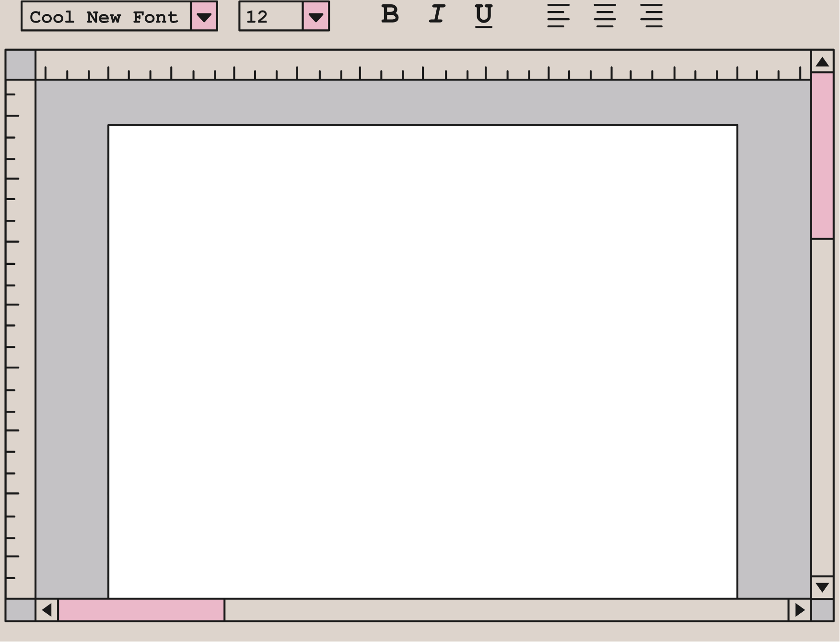Viewport: 840px width, 642px height.
Task: Click the gray ruler corner box
Action: point(20,65)
